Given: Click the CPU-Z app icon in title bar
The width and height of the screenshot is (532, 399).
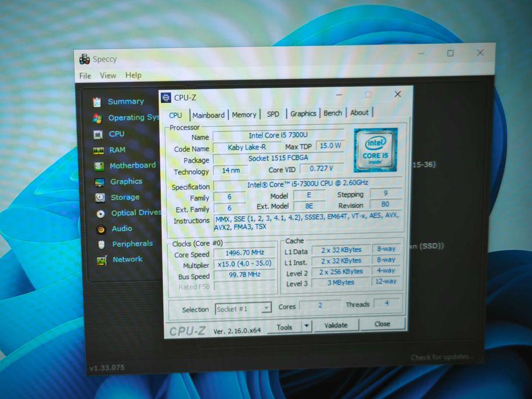Looking at the screenshot, I should 165,97.
